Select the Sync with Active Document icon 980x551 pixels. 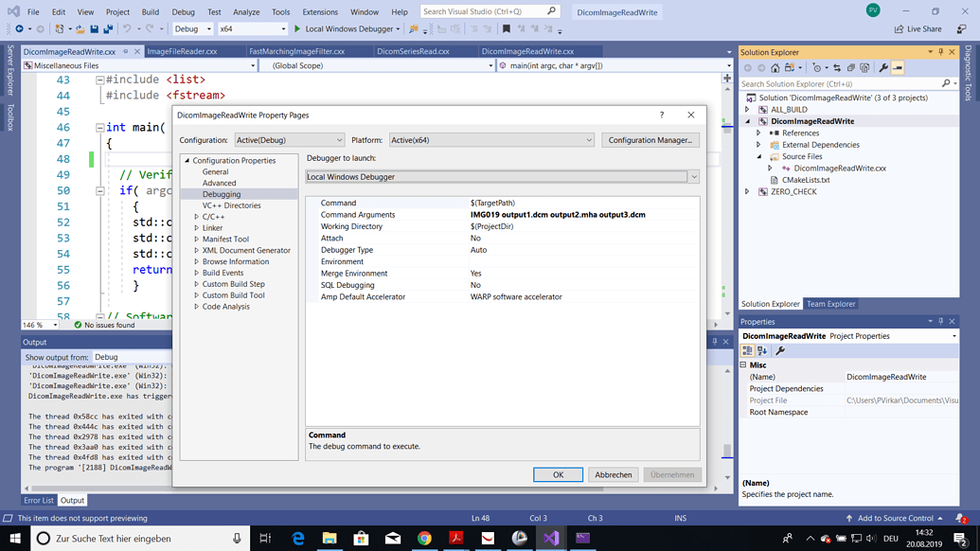[x=838, y=67]
